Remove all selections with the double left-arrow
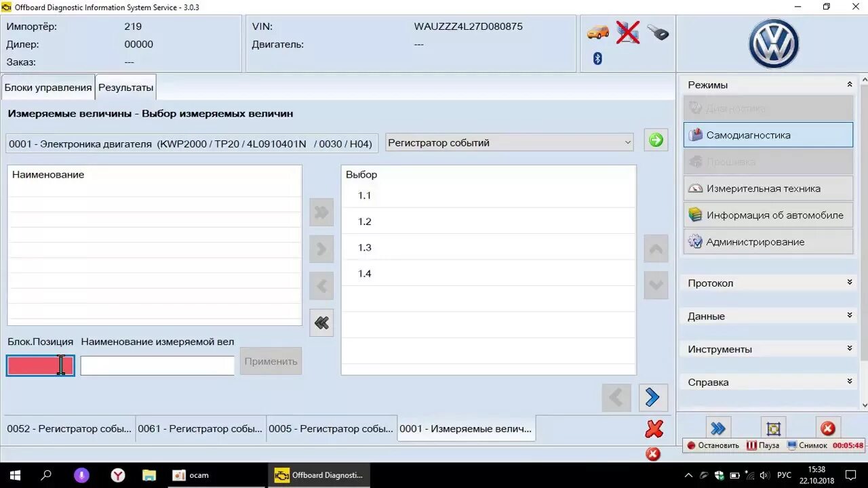The height and width of the screenshot is (488, 868). tap(321, 323)
